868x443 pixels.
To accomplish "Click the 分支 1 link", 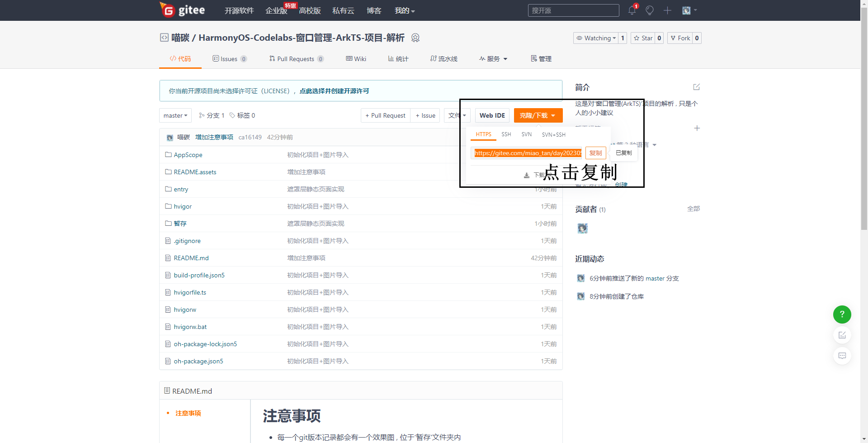I will tap(212, 115).
